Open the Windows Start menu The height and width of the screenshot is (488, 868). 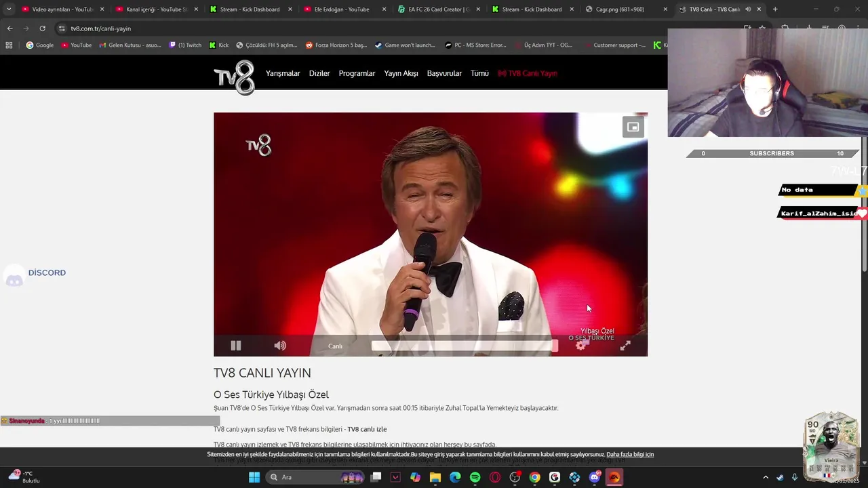pos(254,477)
